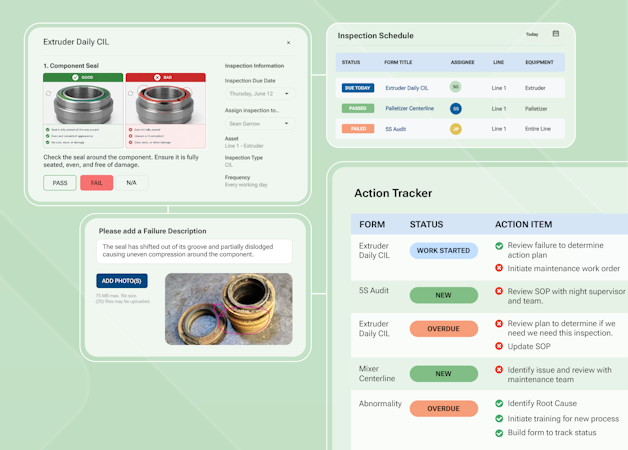Sort schedule by FORM TITLE column header

click(398, 62)
